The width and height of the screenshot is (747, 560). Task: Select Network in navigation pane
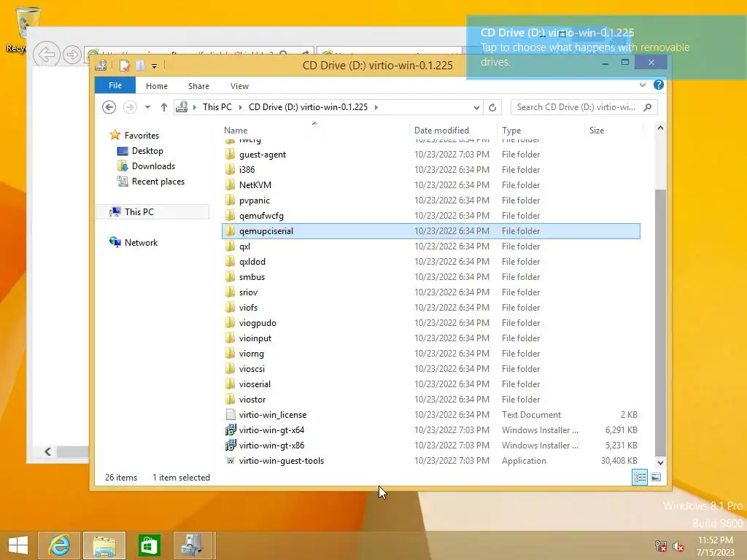141,242
